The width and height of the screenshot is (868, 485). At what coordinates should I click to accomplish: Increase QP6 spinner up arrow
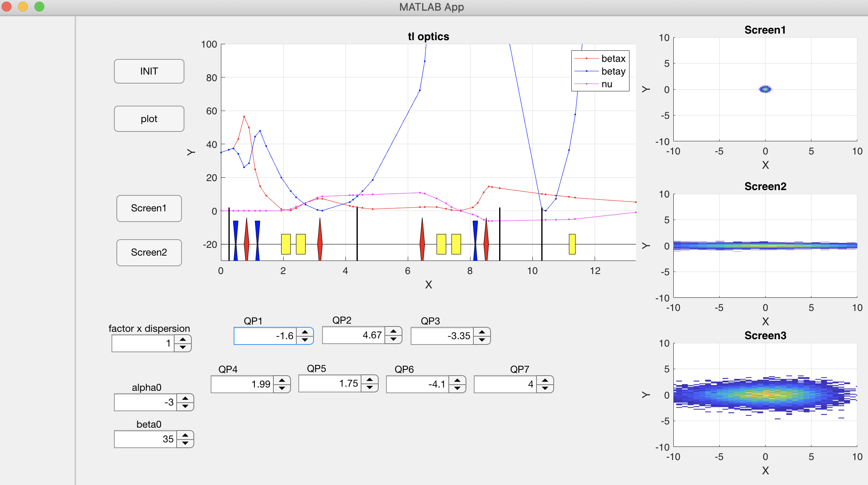[457, 380]
